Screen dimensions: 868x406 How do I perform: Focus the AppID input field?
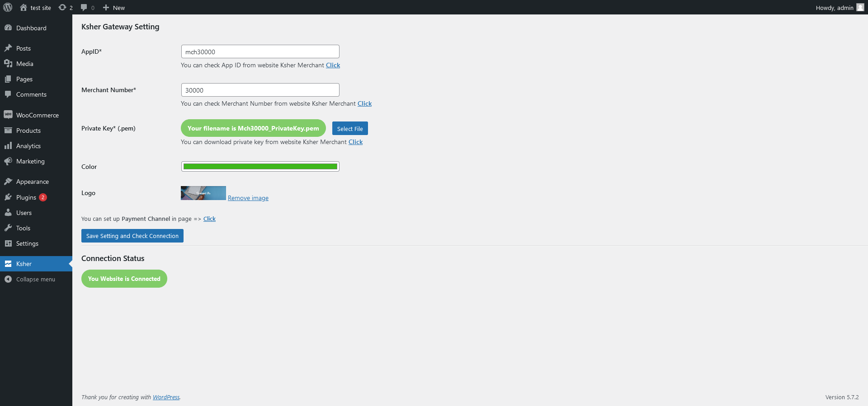point(260,51)
